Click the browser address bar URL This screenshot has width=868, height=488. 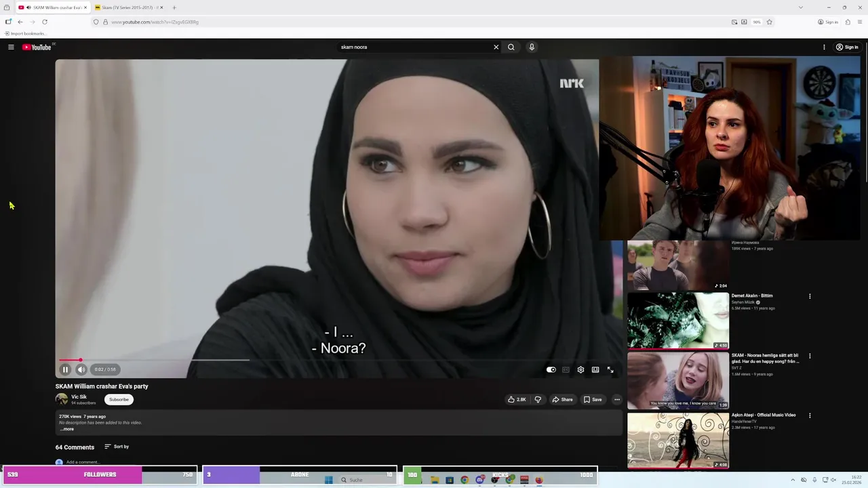click(x=155, y=22)
